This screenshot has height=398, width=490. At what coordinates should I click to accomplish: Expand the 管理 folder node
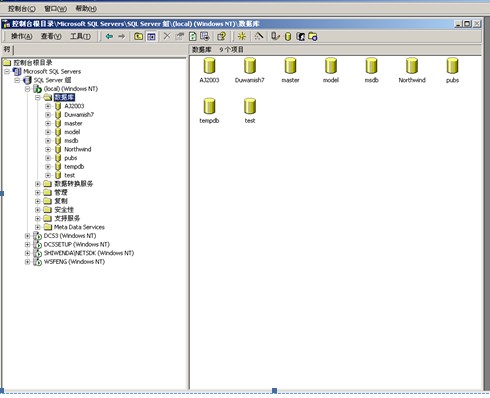tap(38, 192)
